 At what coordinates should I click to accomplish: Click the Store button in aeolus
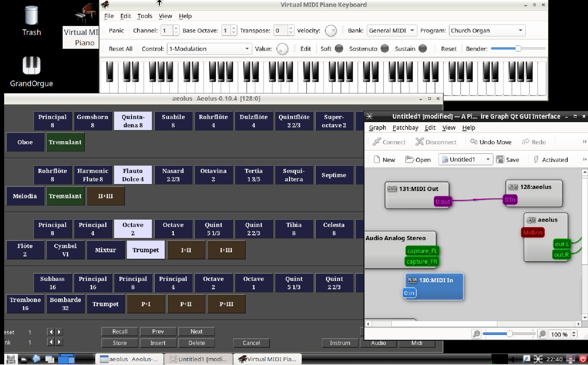(120, 343)
